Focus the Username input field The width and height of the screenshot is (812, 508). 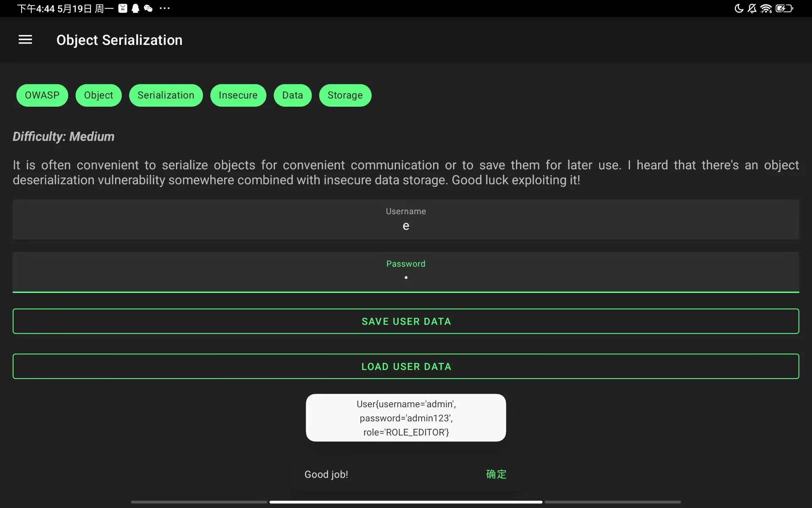406,220
